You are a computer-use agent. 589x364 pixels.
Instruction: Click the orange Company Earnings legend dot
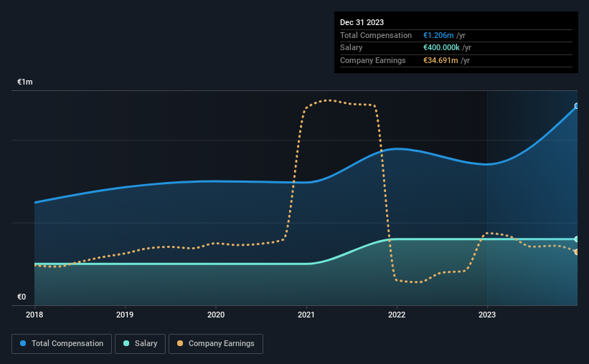tap(180, 343)
